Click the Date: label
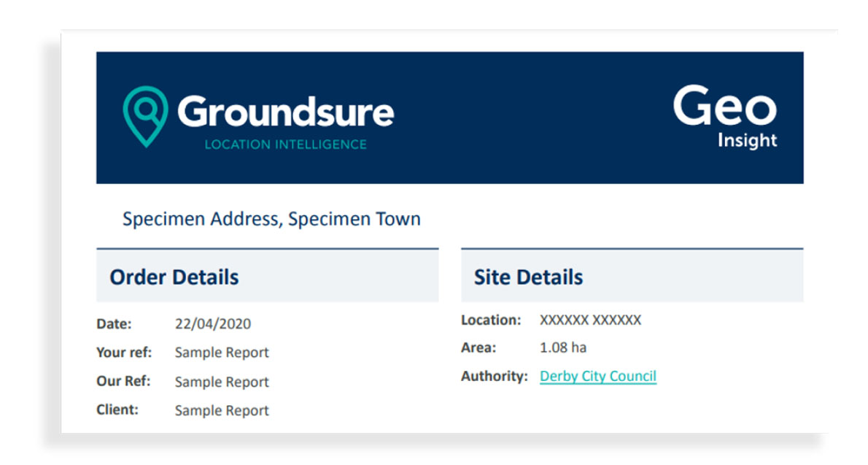 (x=114, y=324)
